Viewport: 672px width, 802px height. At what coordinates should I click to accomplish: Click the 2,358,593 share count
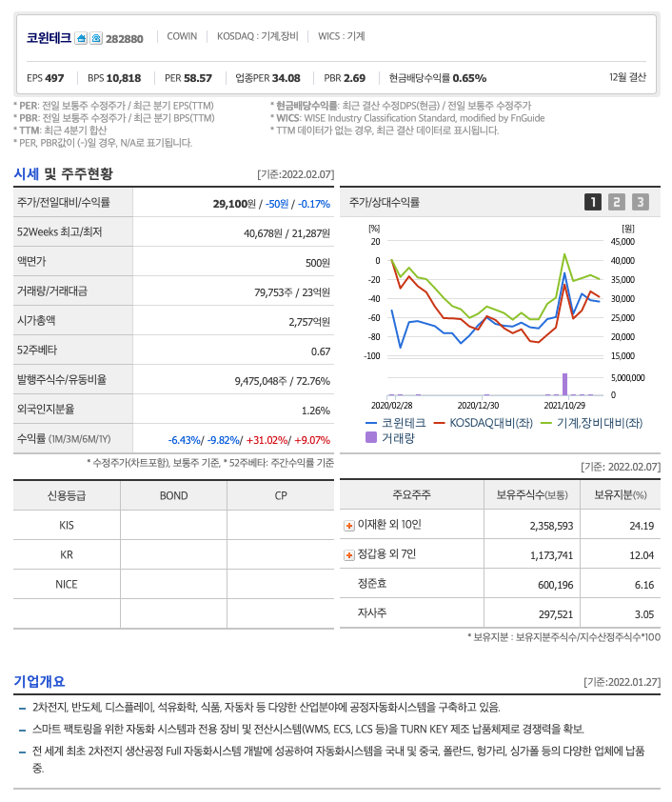[551, 526]
